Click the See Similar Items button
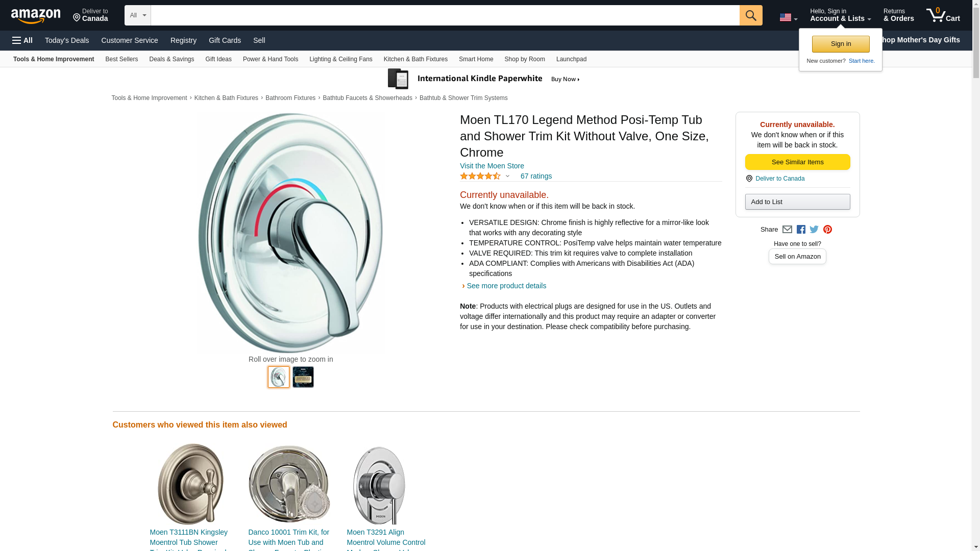The width and height of the screenshot is (980, 551). click(x=797, y=162)
